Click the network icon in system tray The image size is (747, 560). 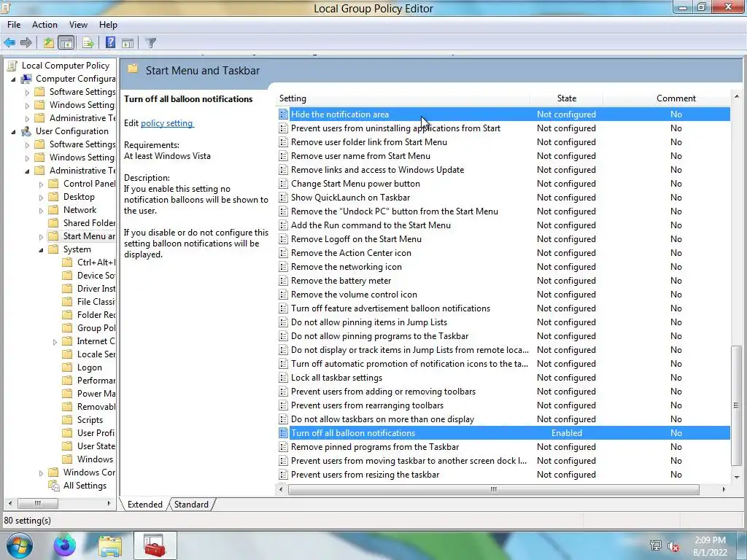656,546
